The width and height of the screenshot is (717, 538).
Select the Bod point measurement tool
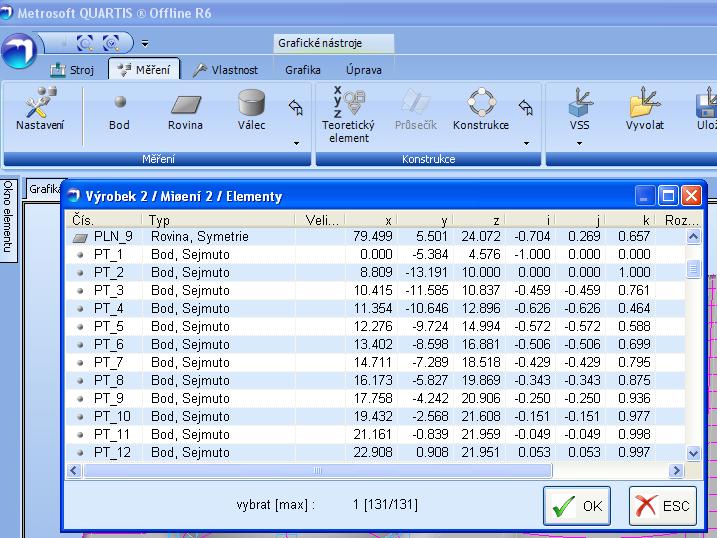point(119,112)
